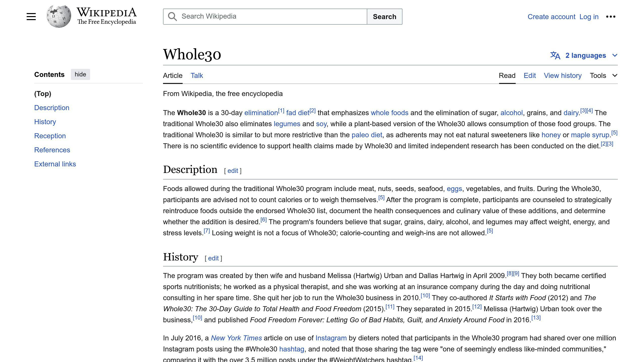Open the whole foods link
The width and height of the screenshot is (644, 362).
(389, 113)
